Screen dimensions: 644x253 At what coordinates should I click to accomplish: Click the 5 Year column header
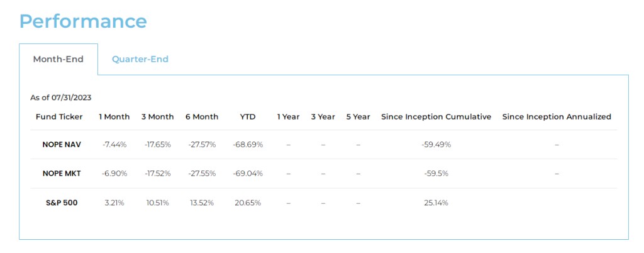pyautogui.click(x=358, y=116)
